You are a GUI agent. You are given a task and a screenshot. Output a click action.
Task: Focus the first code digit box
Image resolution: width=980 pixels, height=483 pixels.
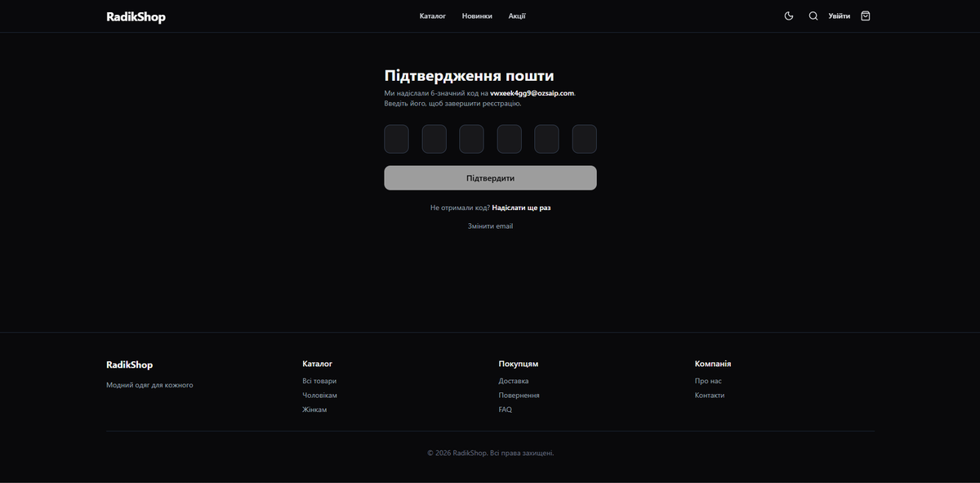click(x=396, y=139)
